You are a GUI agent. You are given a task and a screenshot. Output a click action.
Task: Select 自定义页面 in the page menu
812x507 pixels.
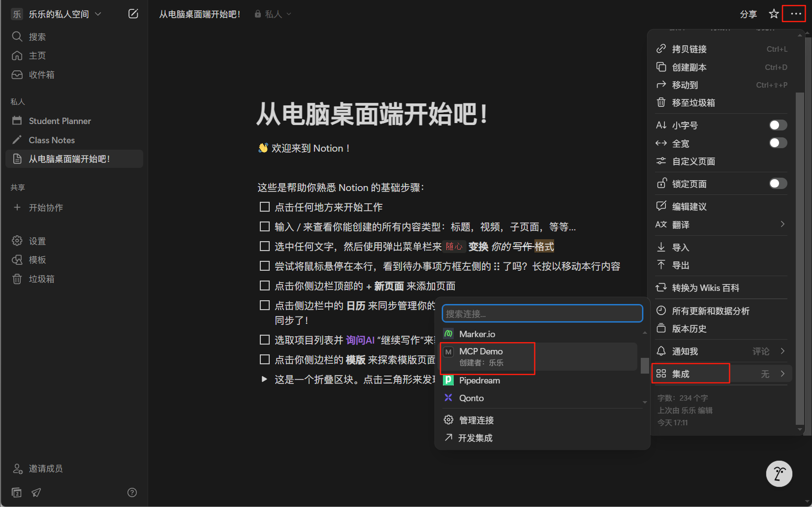[x=721, y=161]
